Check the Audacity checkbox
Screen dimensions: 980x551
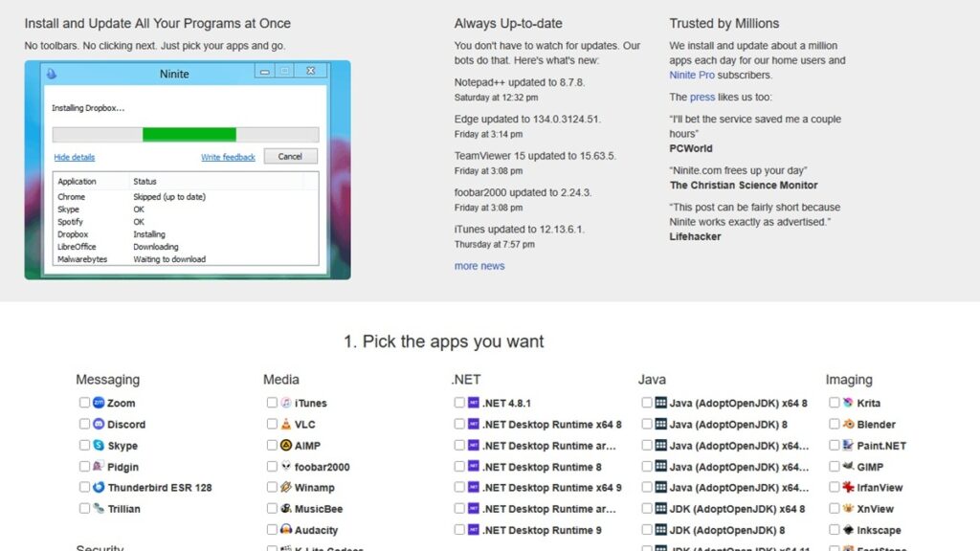click(272, 530)
